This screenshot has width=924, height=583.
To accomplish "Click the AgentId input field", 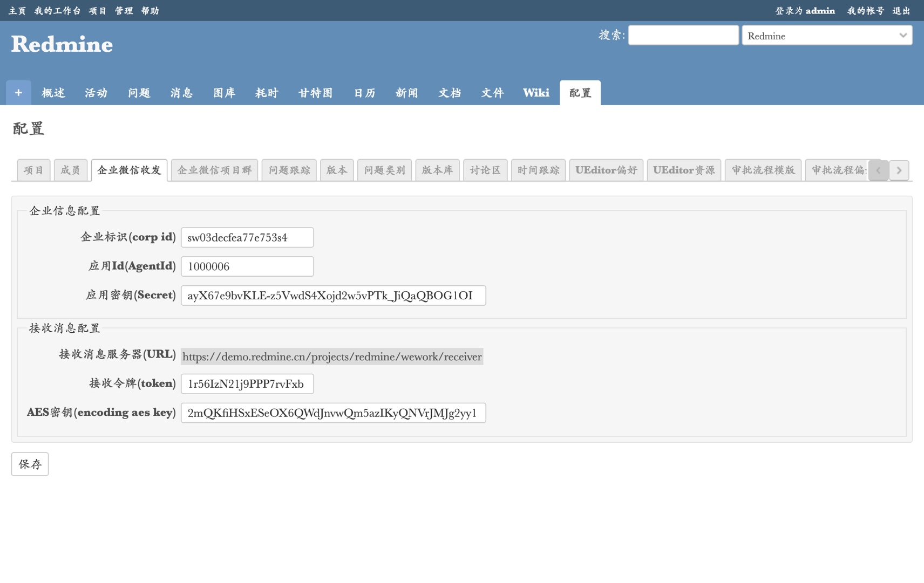I will [247, 266].
